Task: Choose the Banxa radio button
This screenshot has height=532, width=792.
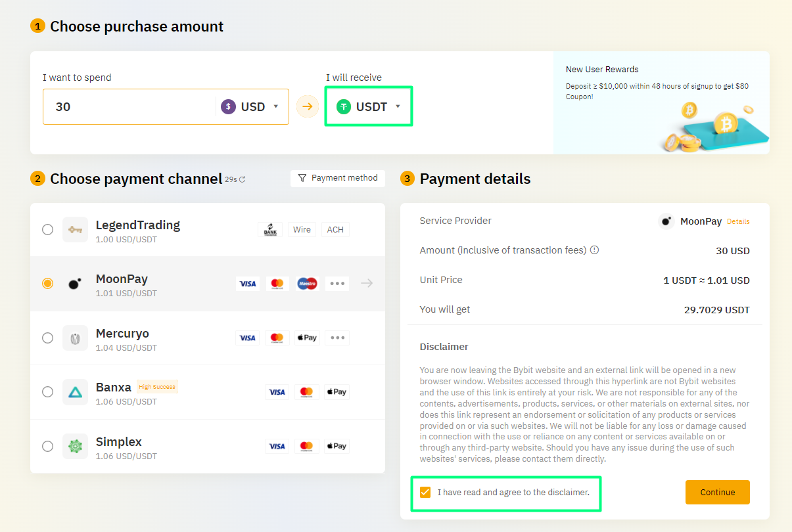Action: 47,392
